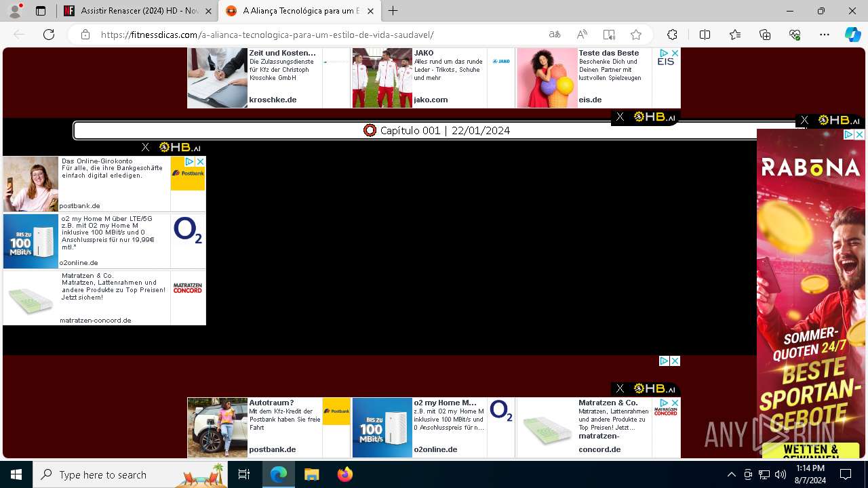This screenshot has height=488, width=868.
Task: Dismiss Rabona ad X button
Action: [859, 135]
